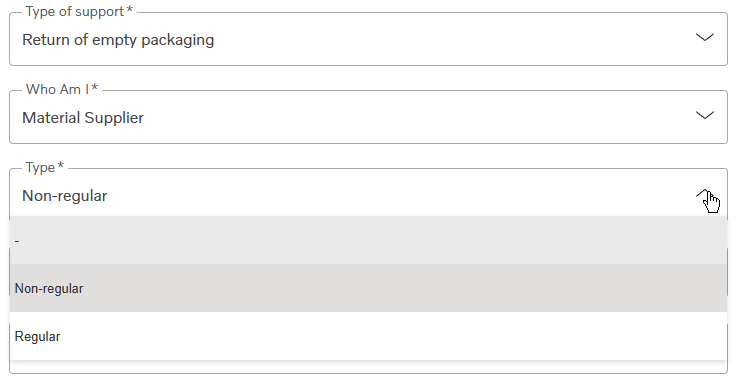Open the Who Am I combo box
The image size is (739, 384).
(x=369, y=117)
